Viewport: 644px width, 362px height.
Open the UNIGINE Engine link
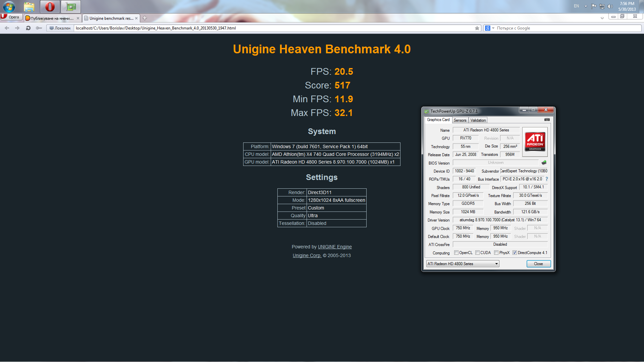(335, 247)
